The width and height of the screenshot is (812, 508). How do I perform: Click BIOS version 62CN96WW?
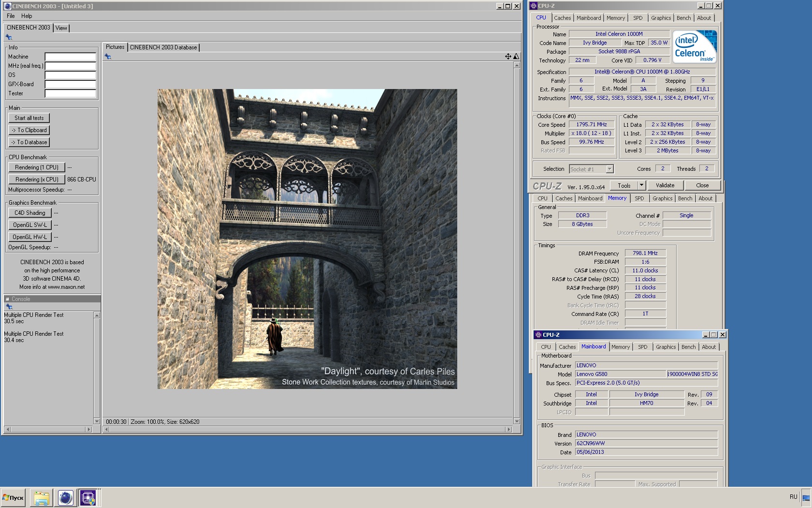tap(646, 443)
